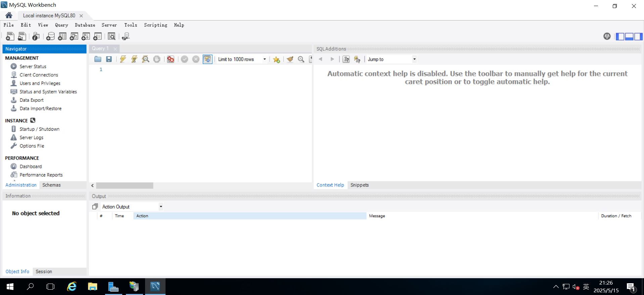Image resolution: width=644 pixels, height=295 pixels.
Task: Reconnect to DBMS icon
Action: coord(126,36)
